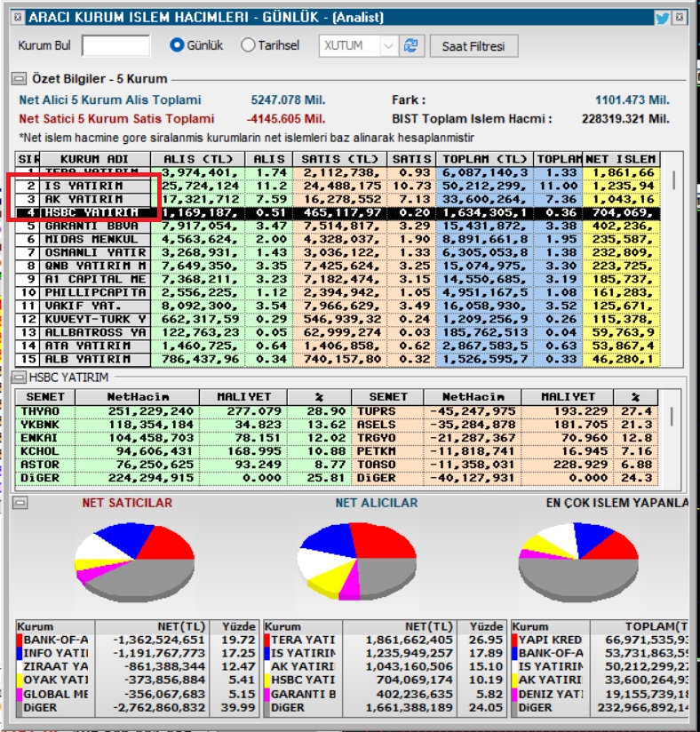Click the Kurum Bul search field
Viewport: 700px width, 732px height.
[115, 46]
